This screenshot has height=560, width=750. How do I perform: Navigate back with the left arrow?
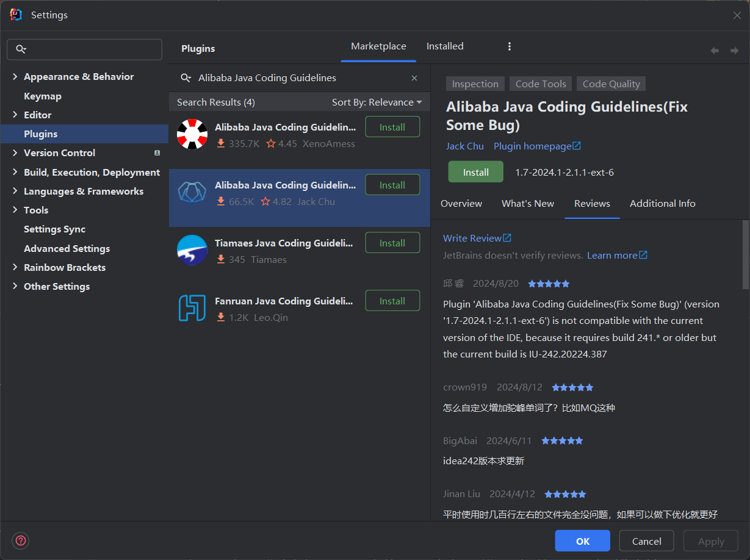click(715, 51)
